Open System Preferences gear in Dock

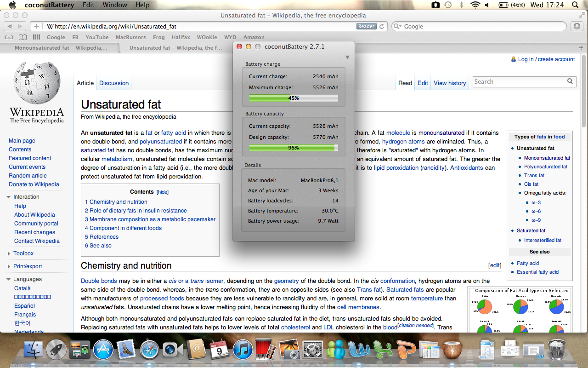point(313,350)
